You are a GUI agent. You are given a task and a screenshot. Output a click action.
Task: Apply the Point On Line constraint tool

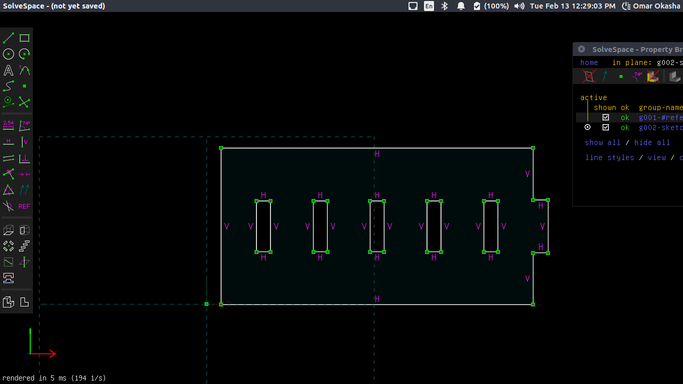point(8,174)
